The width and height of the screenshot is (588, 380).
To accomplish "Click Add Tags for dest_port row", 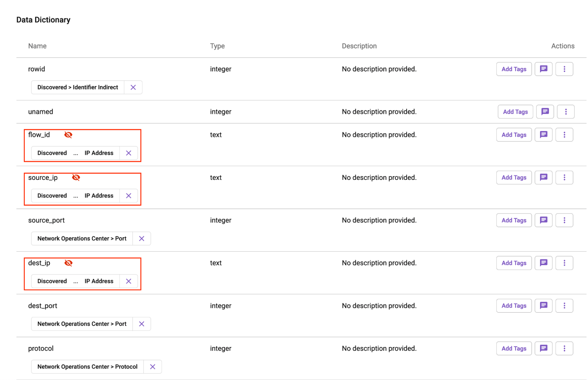I will click(514, 306).
